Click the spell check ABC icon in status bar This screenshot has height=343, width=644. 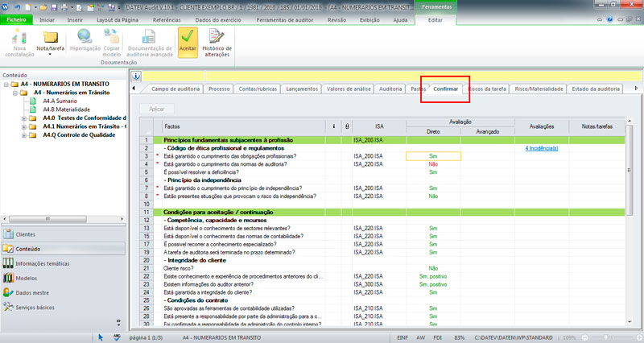(117, 337)
